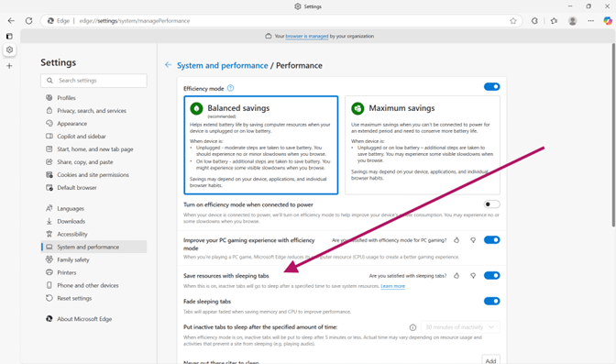Open the profile avatar icon
This screenshot has width=616, height=364.
tap(572, 21)
